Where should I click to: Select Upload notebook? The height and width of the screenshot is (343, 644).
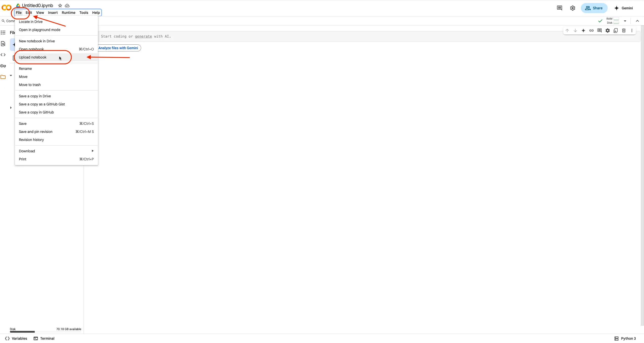click(56, 57)
